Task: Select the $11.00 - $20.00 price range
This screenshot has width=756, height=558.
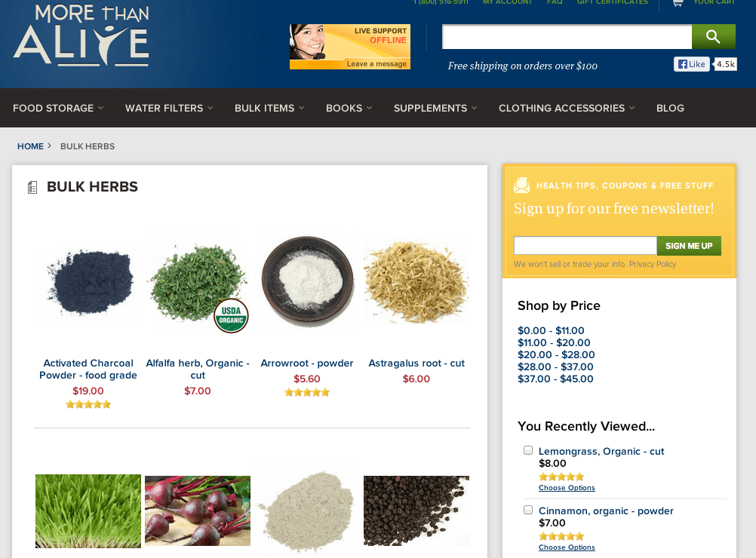Action: point(554,342)
